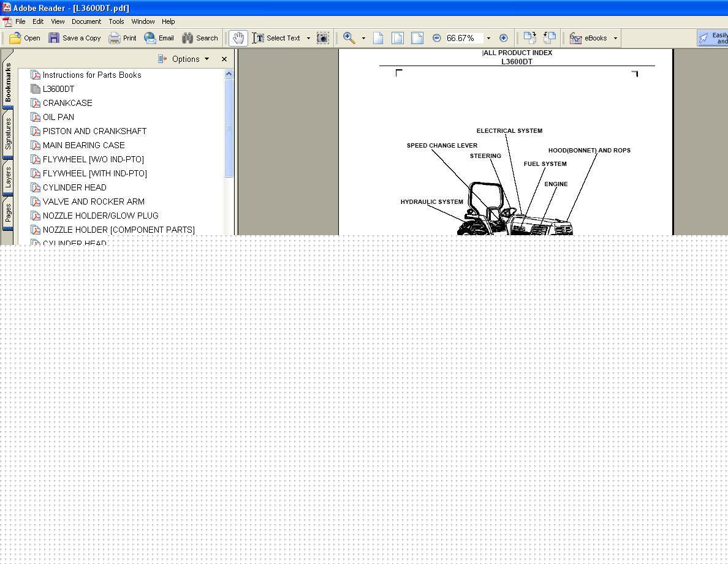
Task: Click SPEED CHANGE LEVER label on diagram
Action: click(442, 145)
